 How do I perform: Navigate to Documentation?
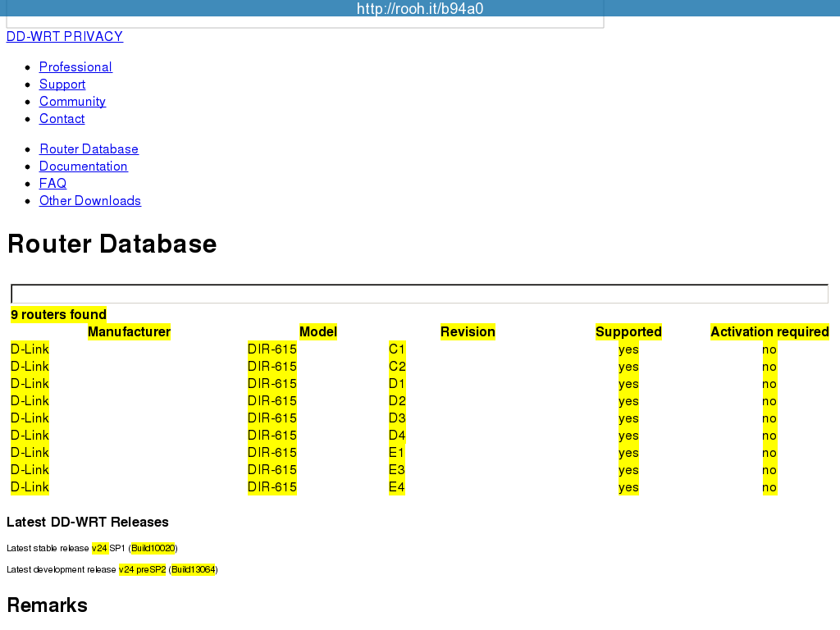pyautogui.click(x=83, y=167)
